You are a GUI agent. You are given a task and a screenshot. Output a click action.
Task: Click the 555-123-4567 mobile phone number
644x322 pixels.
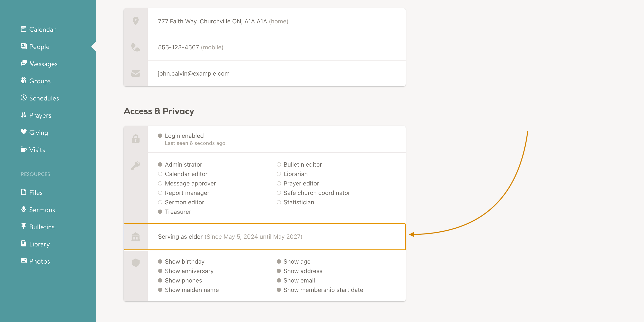pos(179,47)
